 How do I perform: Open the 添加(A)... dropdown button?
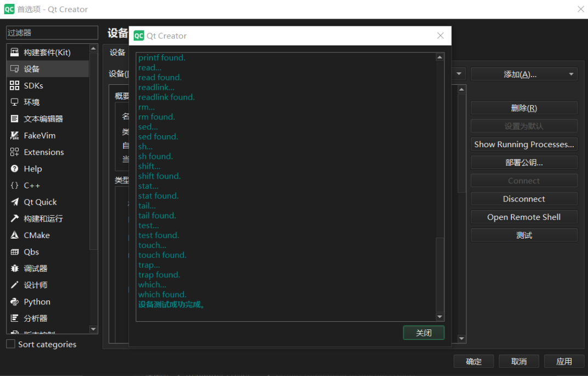(x=524, y=74)
